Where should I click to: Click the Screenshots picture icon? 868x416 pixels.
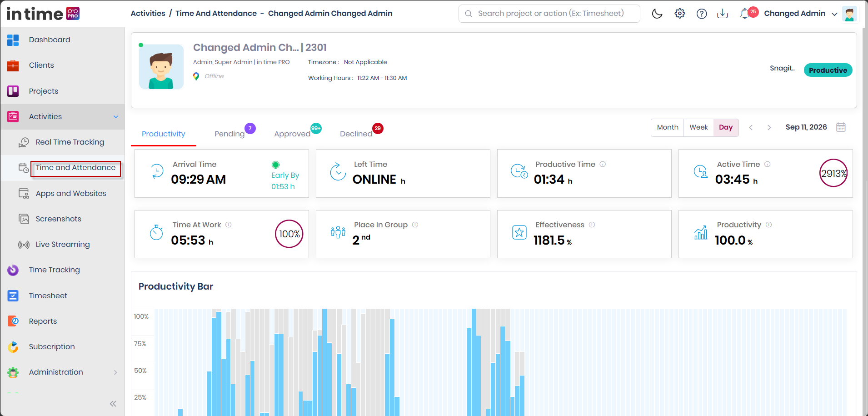point(24,219)
